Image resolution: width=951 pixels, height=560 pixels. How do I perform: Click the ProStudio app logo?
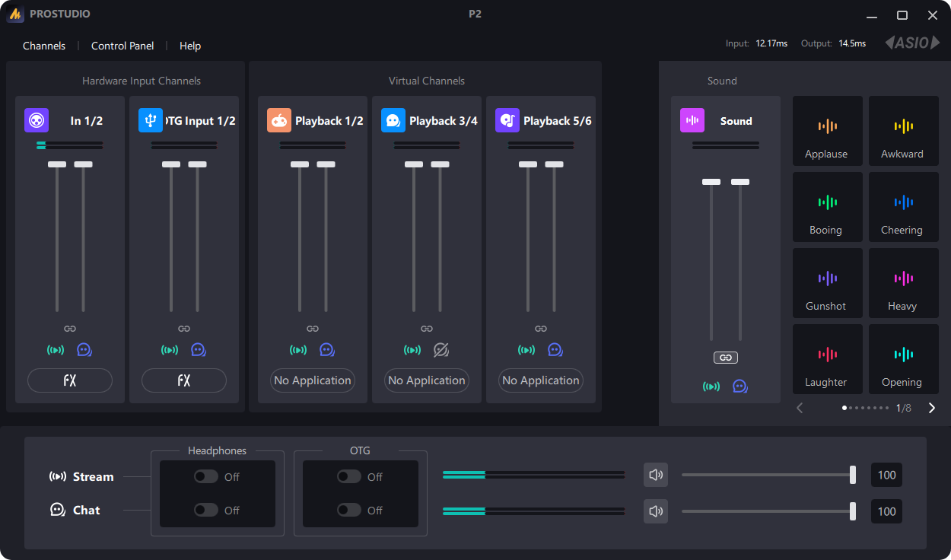click(x=15, y=14)
